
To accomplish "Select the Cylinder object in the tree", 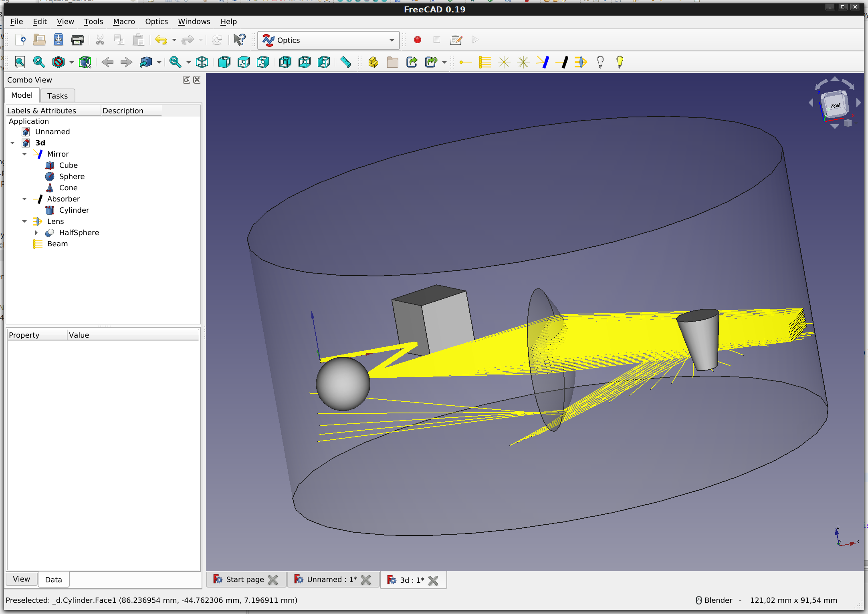I will pyautogui.click(x=74, y=210).
